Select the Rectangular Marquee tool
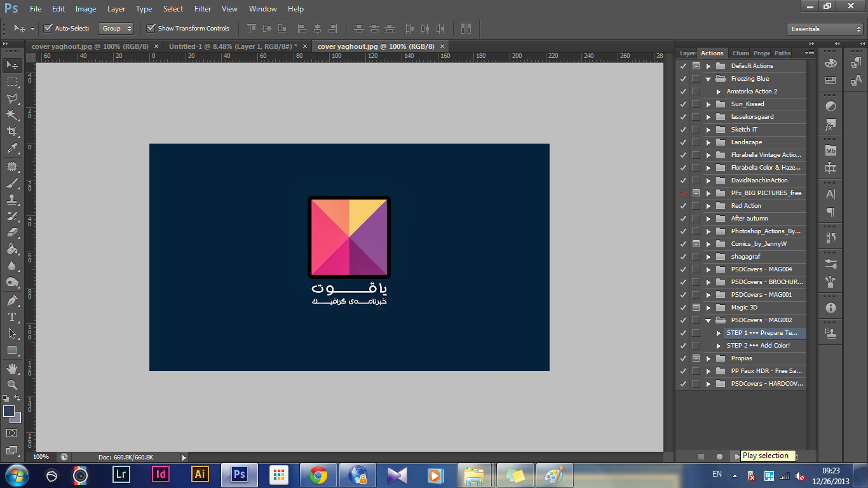This screenshot has height=488, width=868. click(x=11, y=82)
